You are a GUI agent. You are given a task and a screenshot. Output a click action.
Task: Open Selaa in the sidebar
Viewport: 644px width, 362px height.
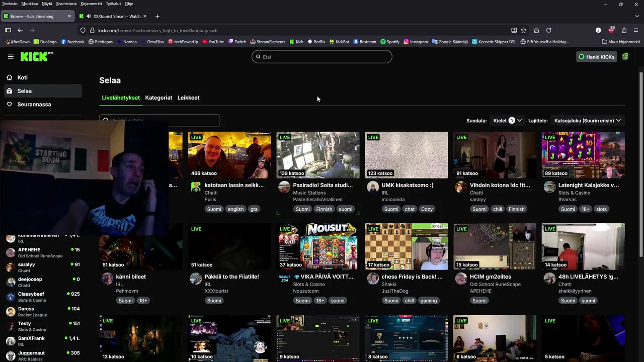click(42, 91)
